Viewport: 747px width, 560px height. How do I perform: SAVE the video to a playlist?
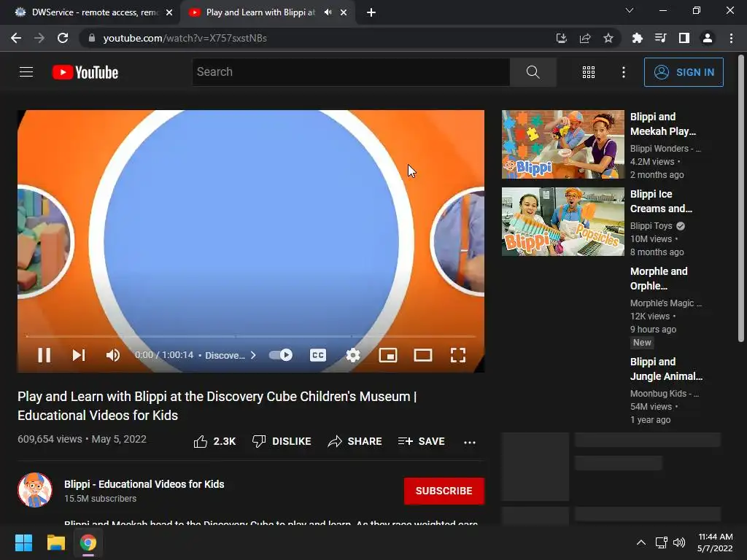tap(422, 441)
